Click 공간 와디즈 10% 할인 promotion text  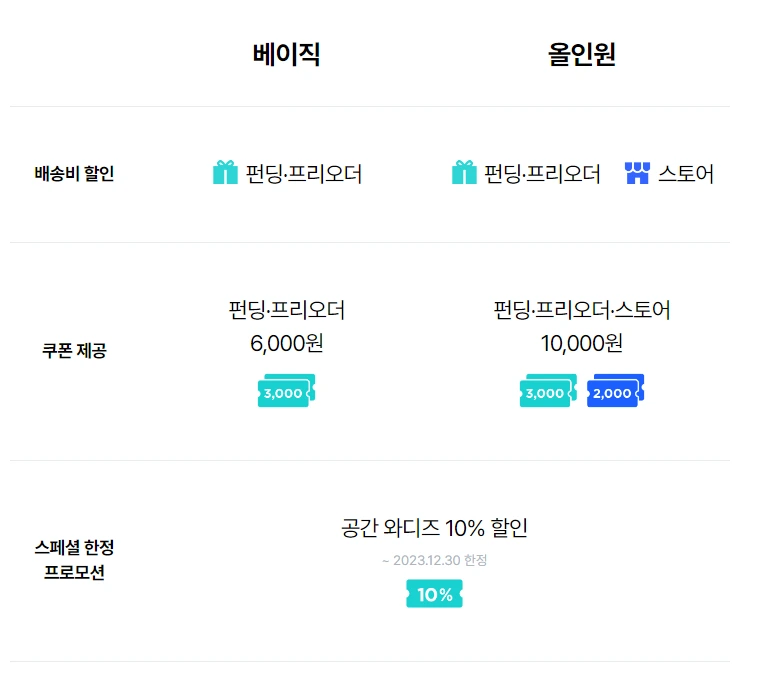point(434,528)
